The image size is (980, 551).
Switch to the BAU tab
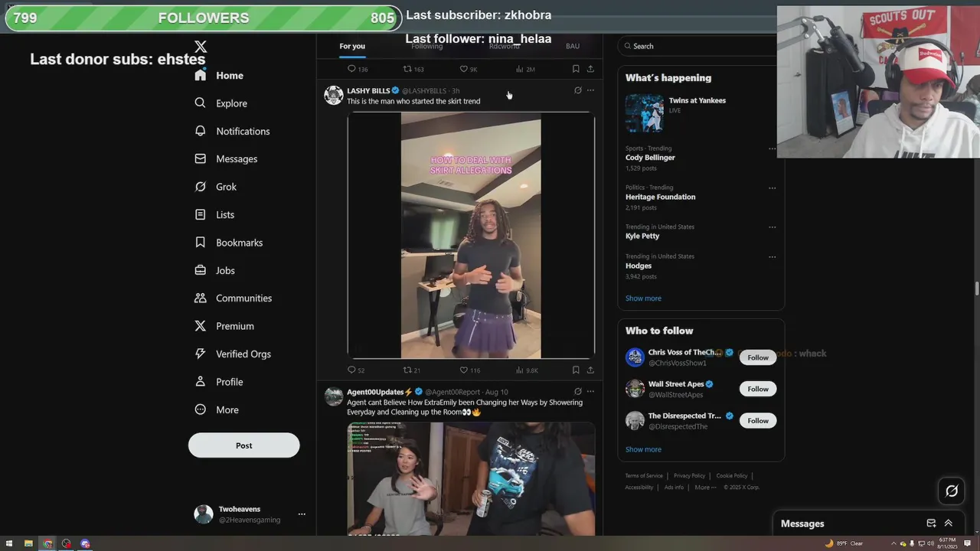[x=573, y=46]
